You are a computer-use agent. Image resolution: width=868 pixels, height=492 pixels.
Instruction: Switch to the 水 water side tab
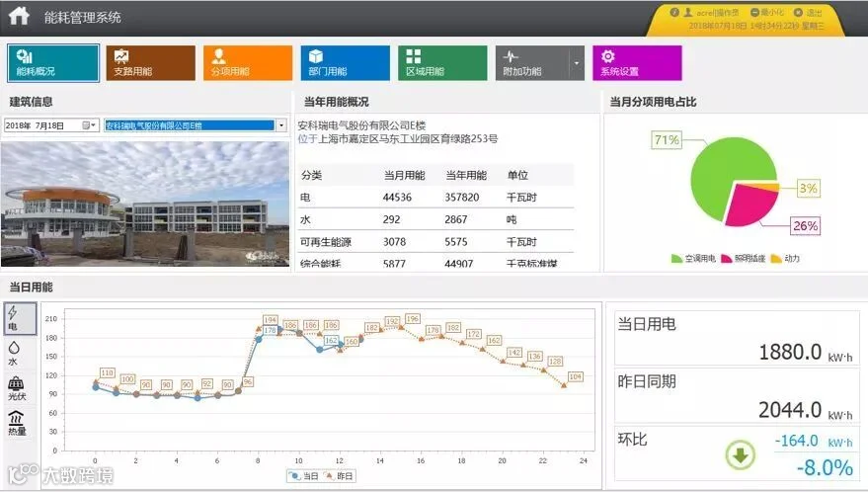tap(16, 353)
